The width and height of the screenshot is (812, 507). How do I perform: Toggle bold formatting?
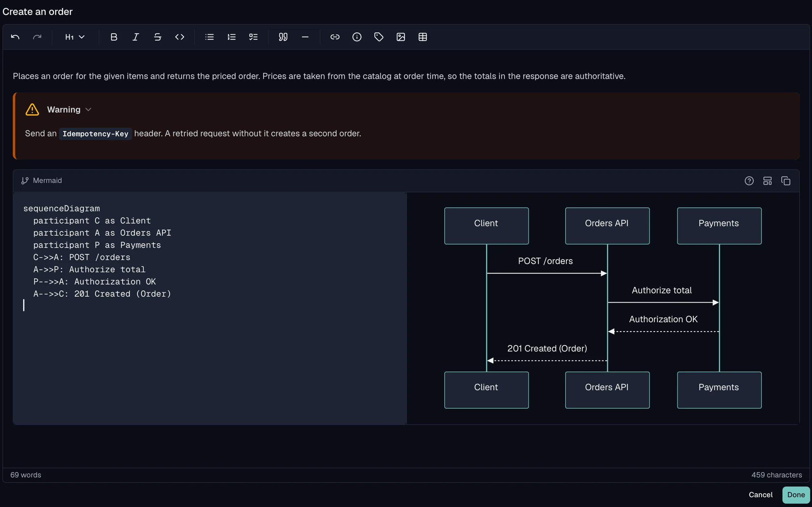(114, 37)
